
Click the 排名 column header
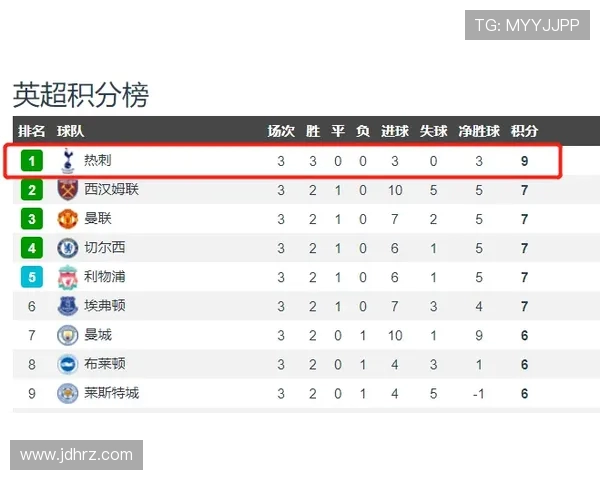pyautogui.click(x=32, y=131)
